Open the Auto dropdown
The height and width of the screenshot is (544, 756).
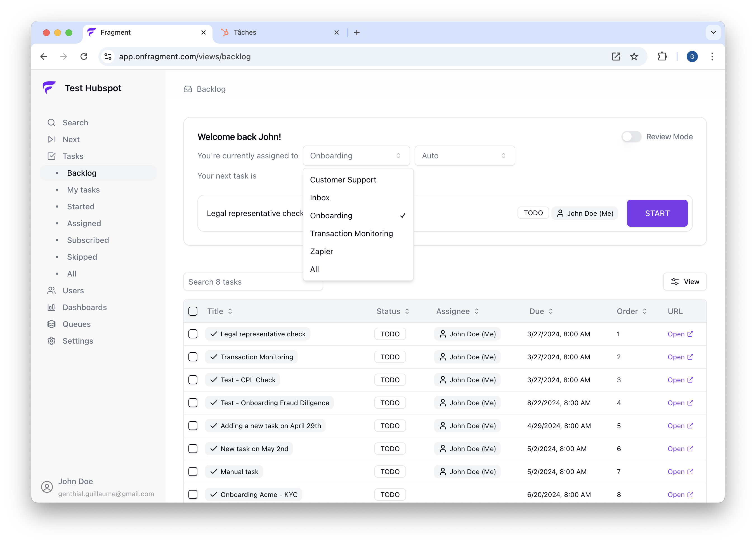[x=465, y=155]
